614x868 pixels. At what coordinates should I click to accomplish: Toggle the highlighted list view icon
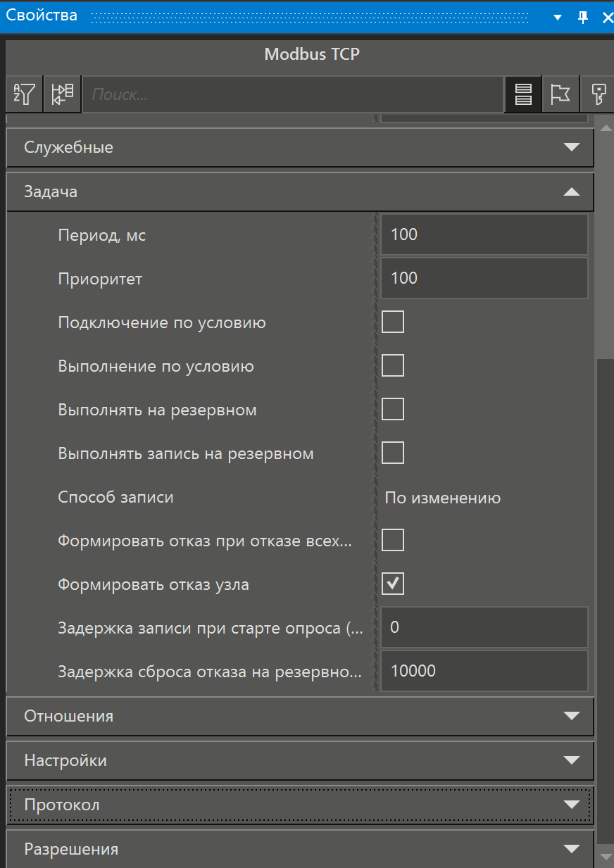(x=523, y=94)
